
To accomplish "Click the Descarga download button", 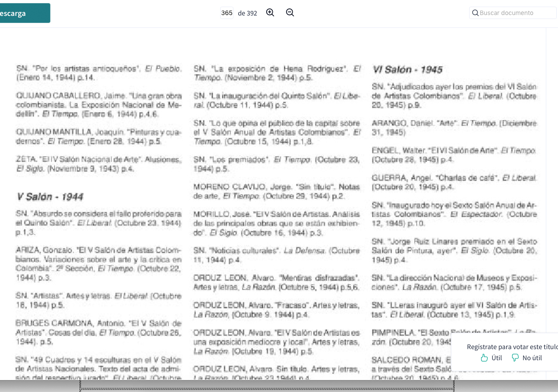I will click(x=25, y=13).
